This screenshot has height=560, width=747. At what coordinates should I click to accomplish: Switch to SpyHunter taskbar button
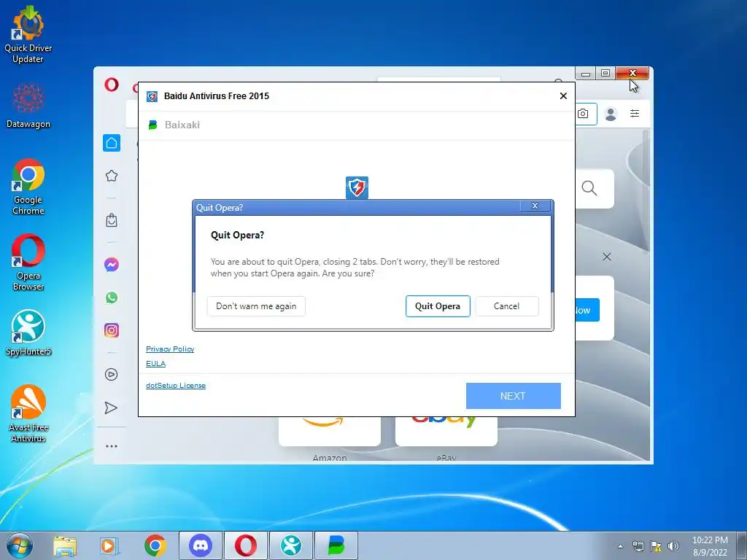pos(291,545)
